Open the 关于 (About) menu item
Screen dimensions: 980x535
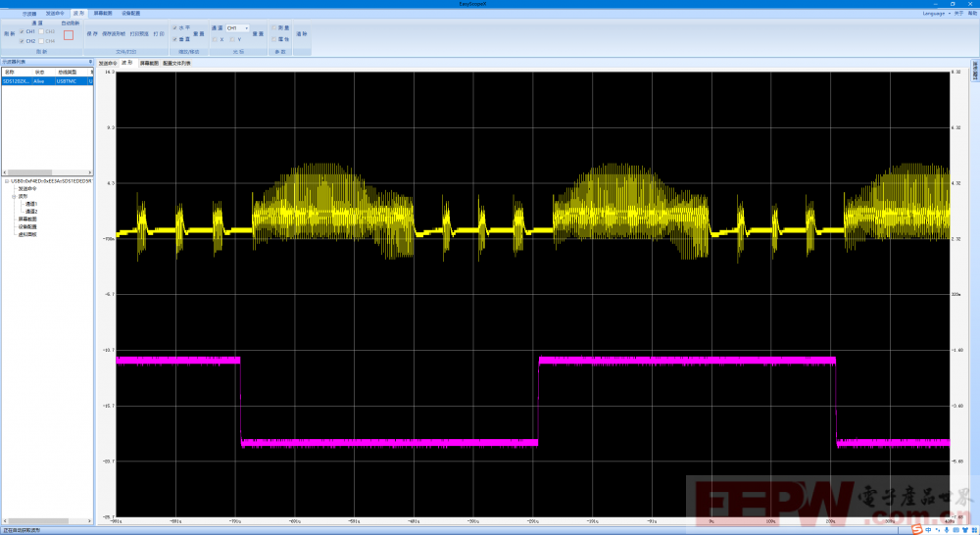958,13
